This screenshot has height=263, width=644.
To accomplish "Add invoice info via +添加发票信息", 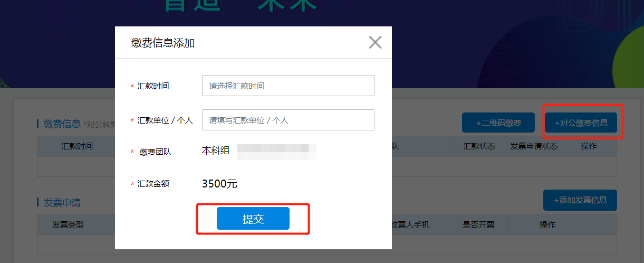I will tap(580, 200).
